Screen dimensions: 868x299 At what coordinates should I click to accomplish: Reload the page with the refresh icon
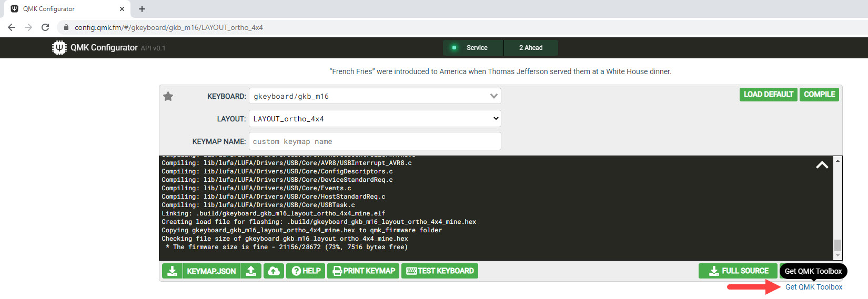45,27
